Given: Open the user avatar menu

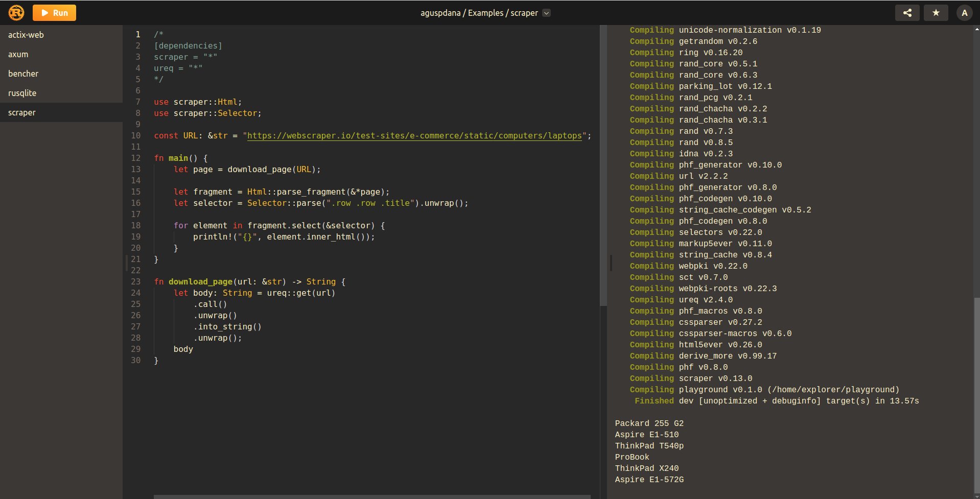Looking at the screenshot, I should click(964, 12).
